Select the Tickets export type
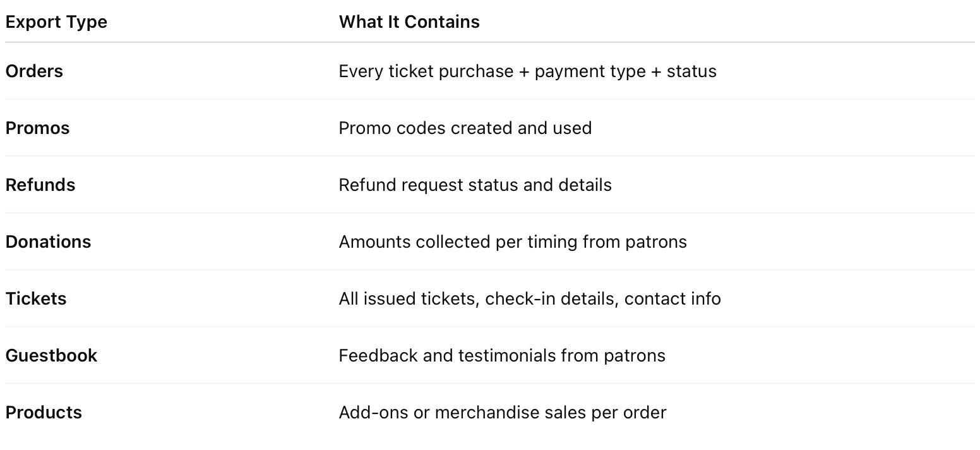This screenshot has width=980, height=450. pos(36,299)
